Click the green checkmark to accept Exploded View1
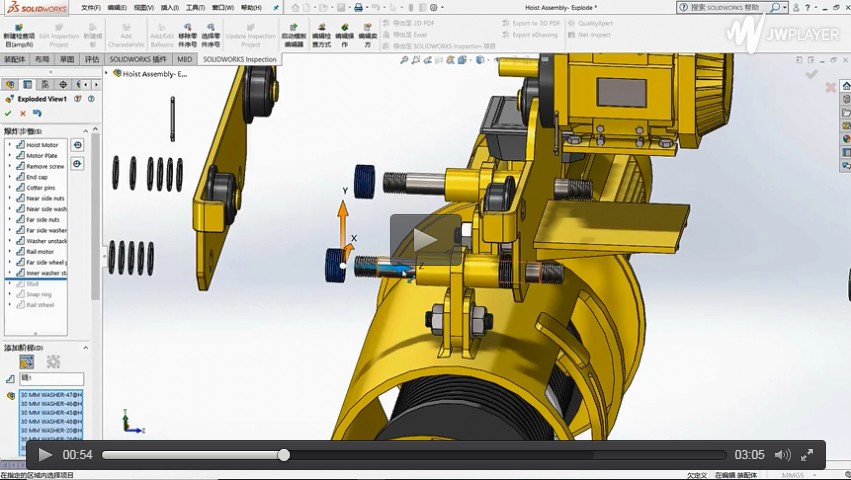 (8, 113)
